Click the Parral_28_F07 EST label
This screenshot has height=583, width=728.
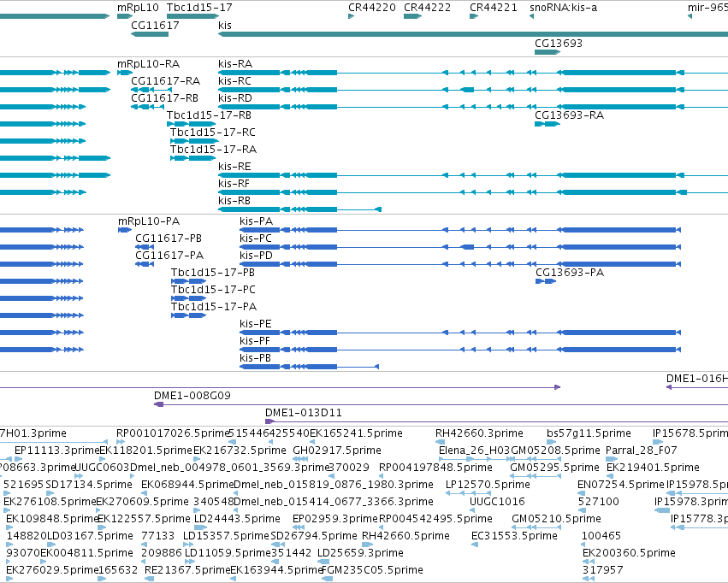point(642,450)
